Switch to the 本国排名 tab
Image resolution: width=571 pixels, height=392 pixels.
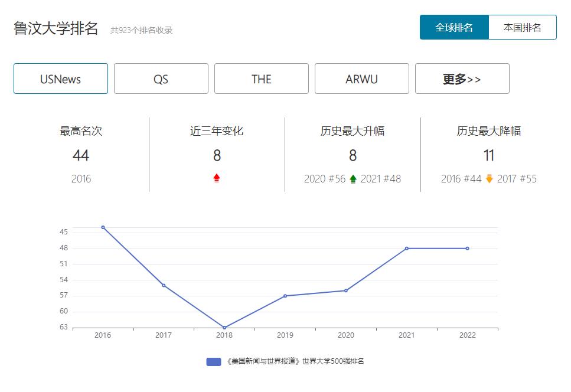[x=523, y=27]
